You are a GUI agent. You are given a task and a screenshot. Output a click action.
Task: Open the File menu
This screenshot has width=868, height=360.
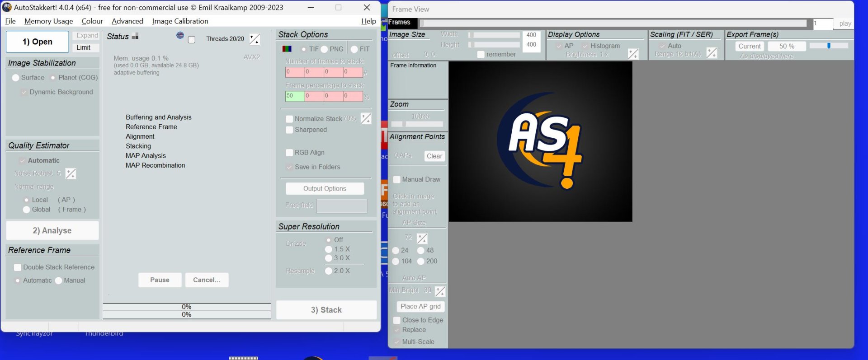pyautogui.click(x=10, y=21)
